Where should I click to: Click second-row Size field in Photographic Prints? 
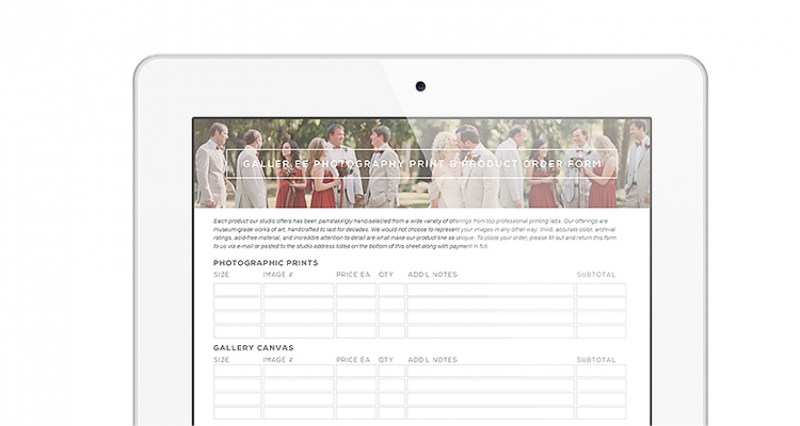tap(237, 304)
